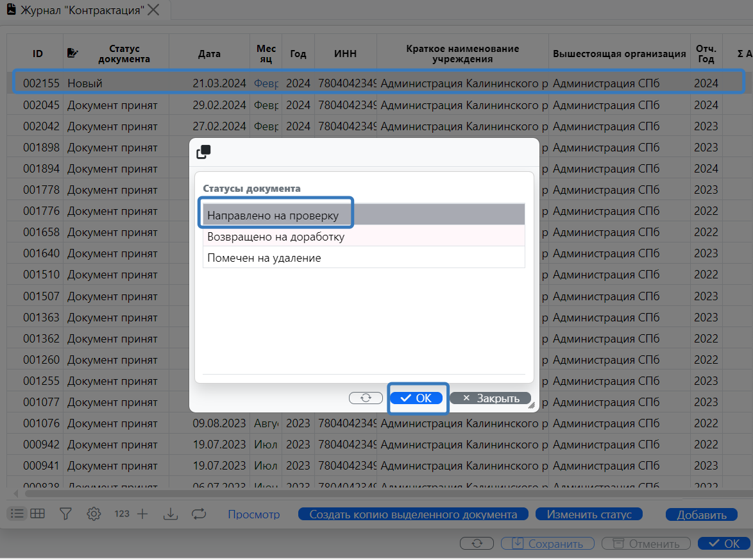The height and width of the screenshot is (560, 753).
Task: Open the filter funnel icon
Action: tap(65, 514)
